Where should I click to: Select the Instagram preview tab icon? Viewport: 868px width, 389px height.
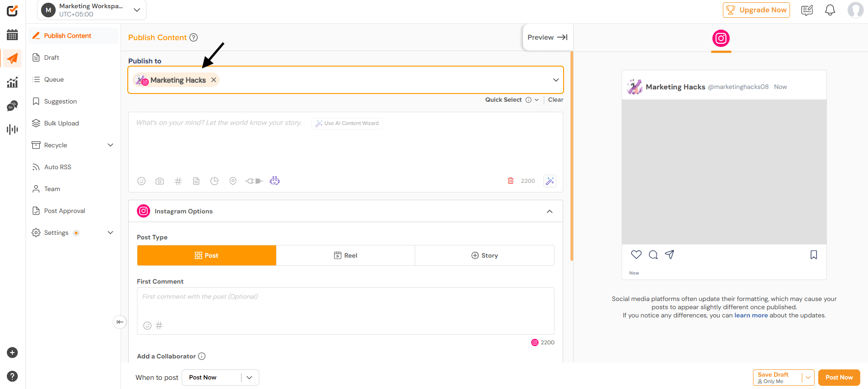click(x=721, y=38)
